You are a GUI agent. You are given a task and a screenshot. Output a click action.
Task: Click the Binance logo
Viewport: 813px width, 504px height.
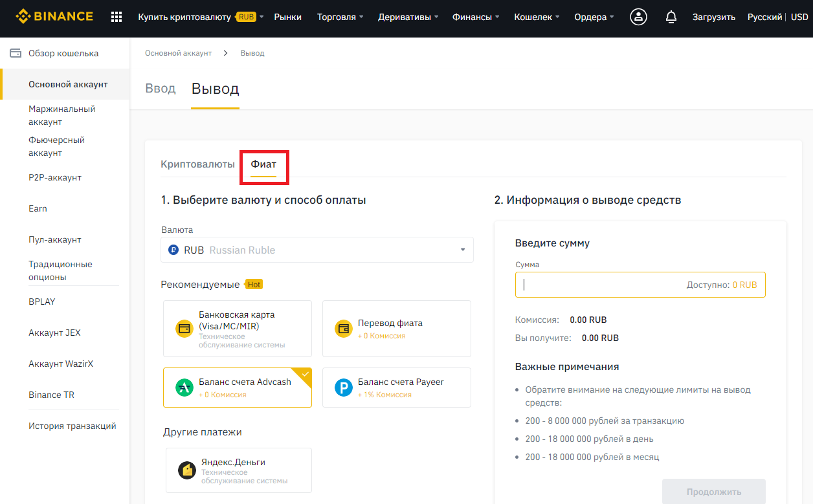(x=54, y=17)
